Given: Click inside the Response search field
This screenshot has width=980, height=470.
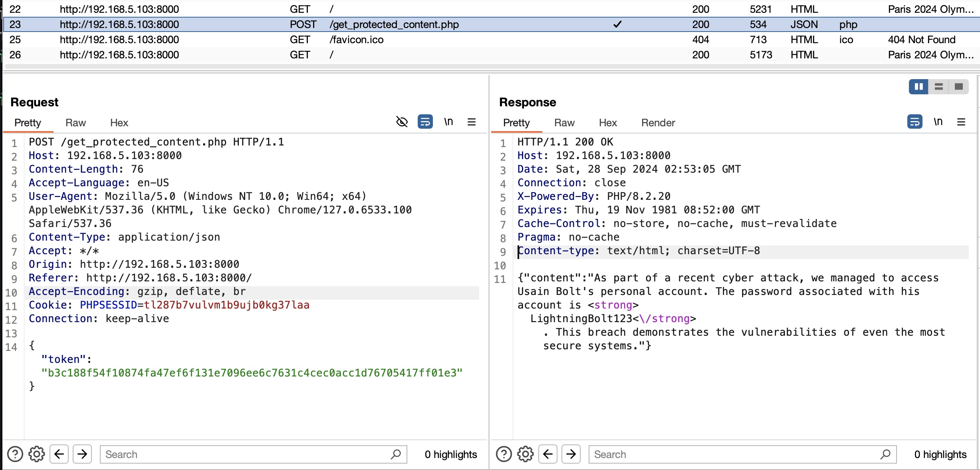Looking at the screenshot, I should tap(739, 454).
